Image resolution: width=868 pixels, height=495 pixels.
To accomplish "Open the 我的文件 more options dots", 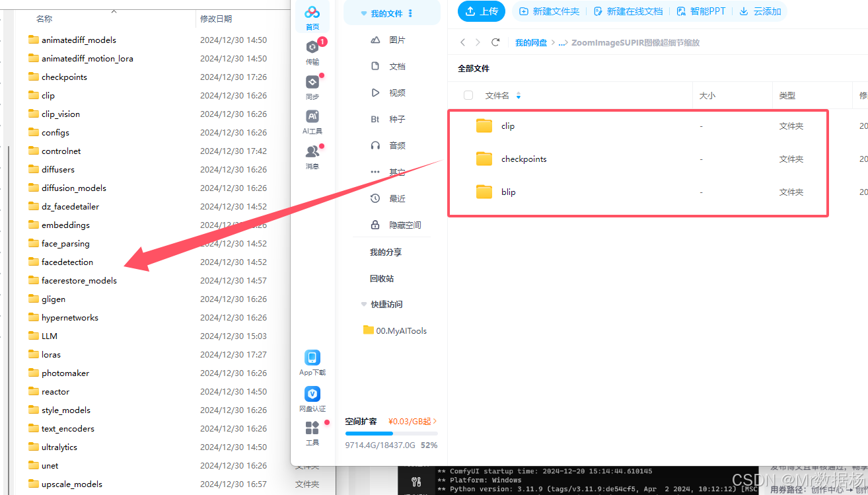I will point(411,13).
